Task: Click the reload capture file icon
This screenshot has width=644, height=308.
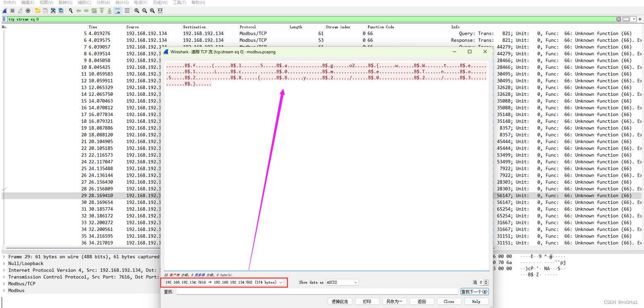Action: tap(61, 11)
